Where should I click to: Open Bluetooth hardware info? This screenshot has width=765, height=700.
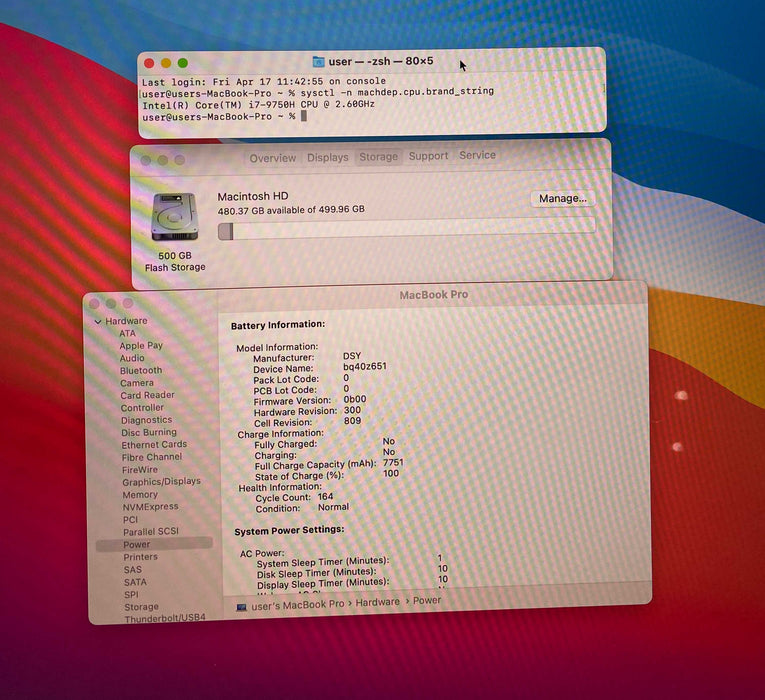[x=141, y=371]
